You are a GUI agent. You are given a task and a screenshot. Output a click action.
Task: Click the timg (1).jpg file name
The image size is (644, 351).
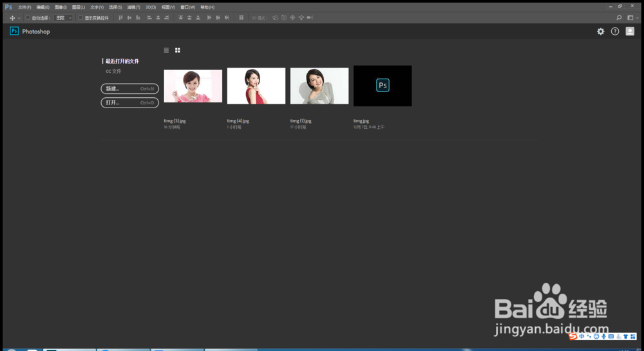pyautogui.click(x=301, y=120)
